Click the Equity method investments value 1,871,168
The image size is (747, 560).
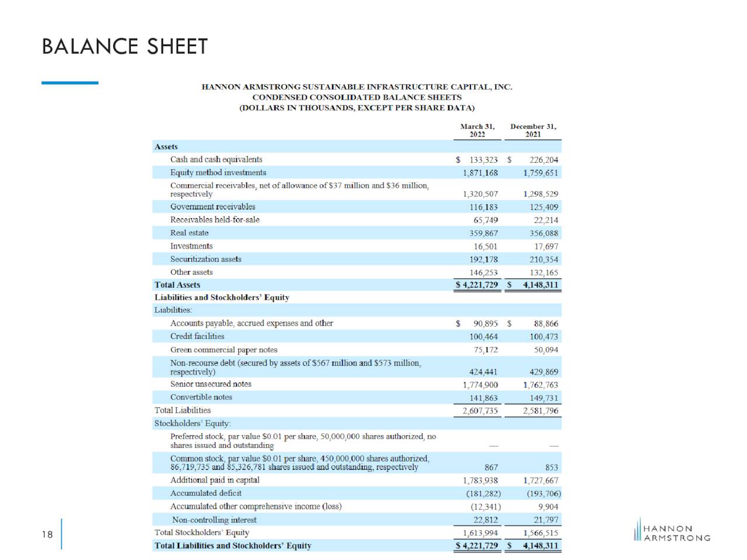click(480, 173)
